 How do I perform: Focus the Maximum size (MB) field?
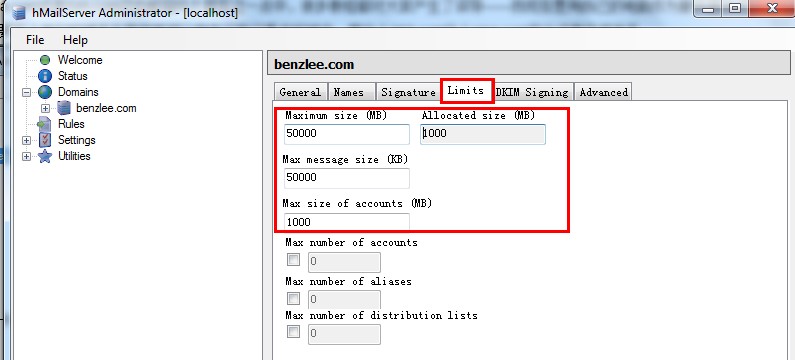[346, 134]
